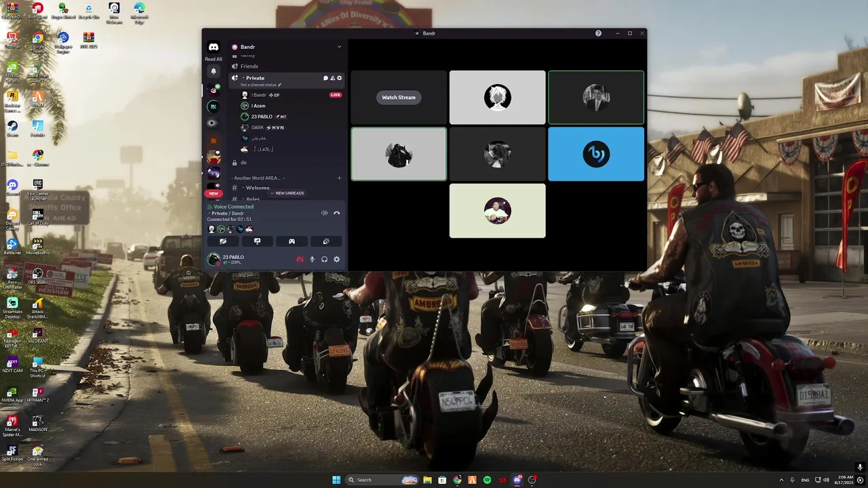Viewport: 868px width, 488px height.
Task: Jump to NEW UNREADS pill
Action: (x=287, y=193)
